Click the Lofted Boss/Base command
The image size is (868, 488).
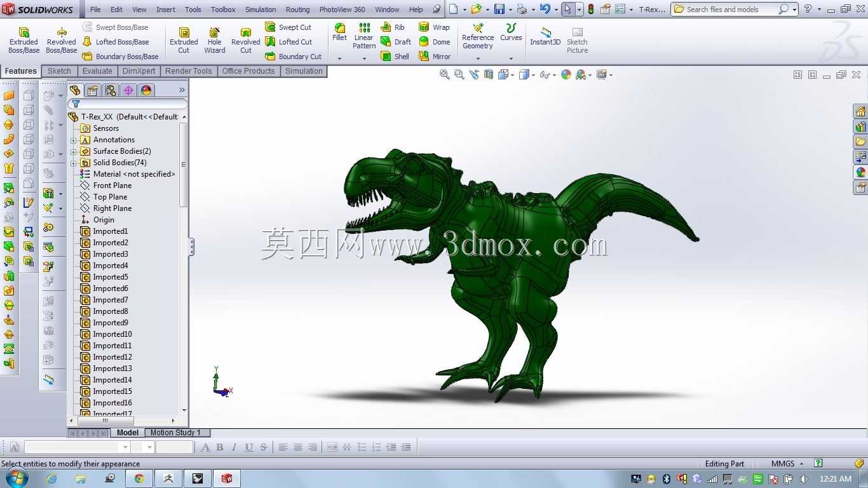pyautogui.click(x=116, y=42)
